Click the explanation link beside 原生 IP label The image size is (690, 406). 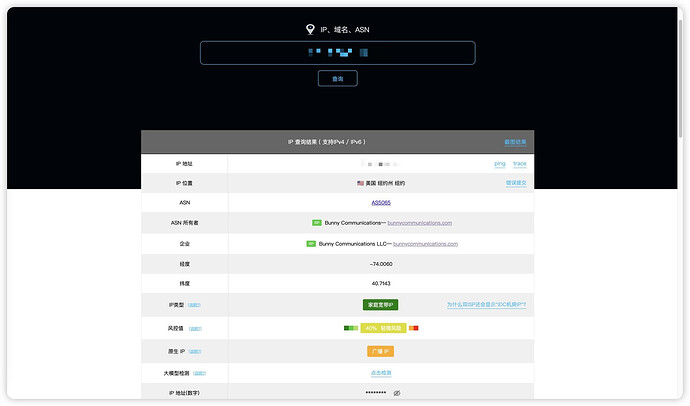[x=195, y=351]
